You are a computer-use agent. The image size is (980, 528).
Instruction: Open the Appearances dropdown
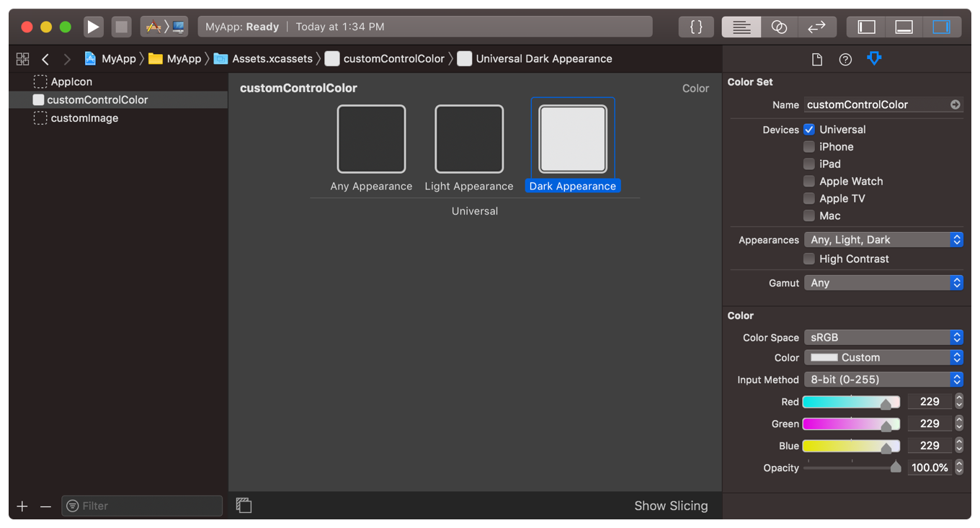(x=883, y=240)
